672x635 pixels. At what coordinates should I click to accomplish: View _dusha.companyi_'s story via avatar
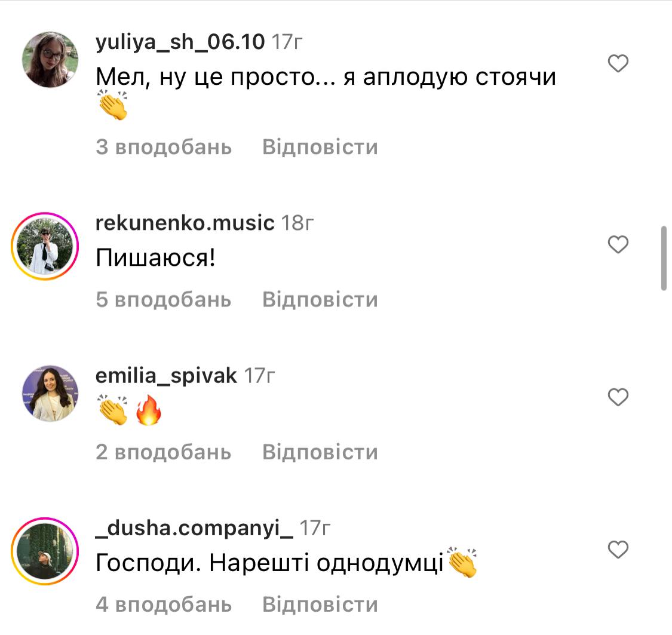(45, 551)
